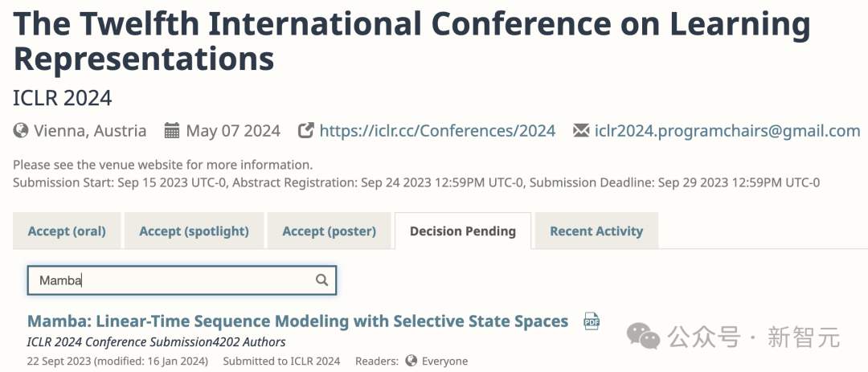Open the Accept (spotlight) tab
The height and width of the screenshot is (372, 868).
coord(194,231)
